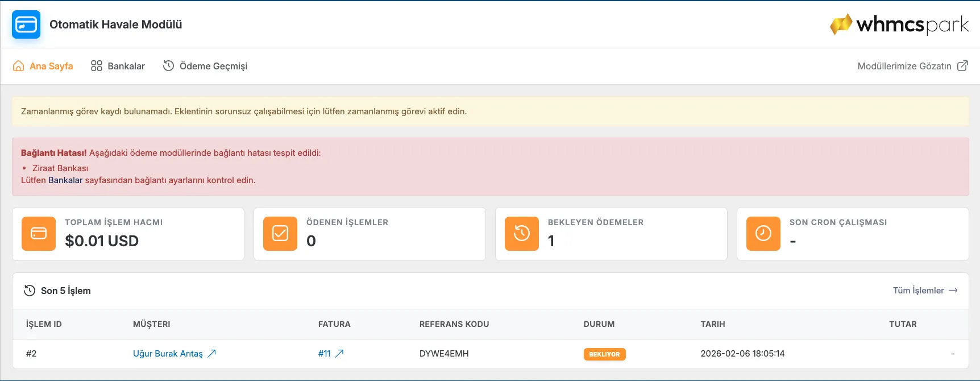Click the Bağlantı Hatası! heading
980x381 pixels.
point(54,153)
